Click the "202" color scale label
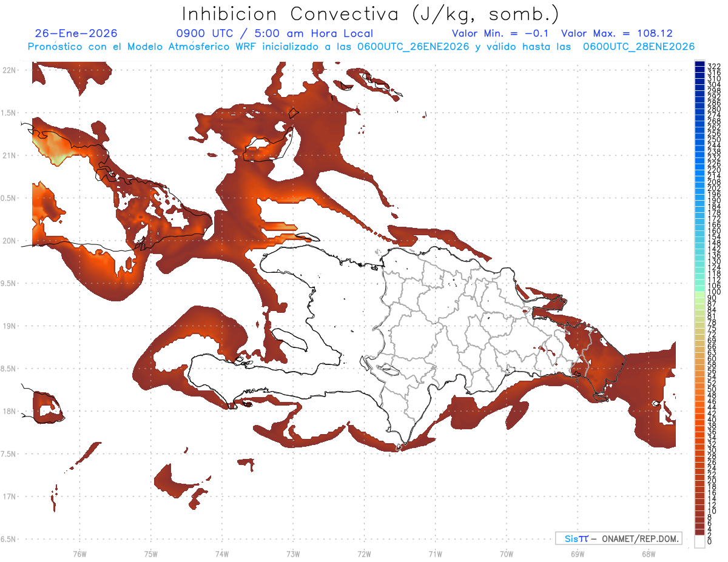This screenshot has width=728, height=562. (714, 188)
